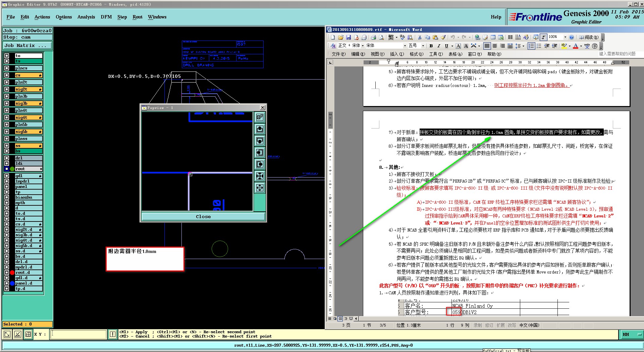Click the Popview pan right icon
This screenshot has height=352, width=644.
260,164
